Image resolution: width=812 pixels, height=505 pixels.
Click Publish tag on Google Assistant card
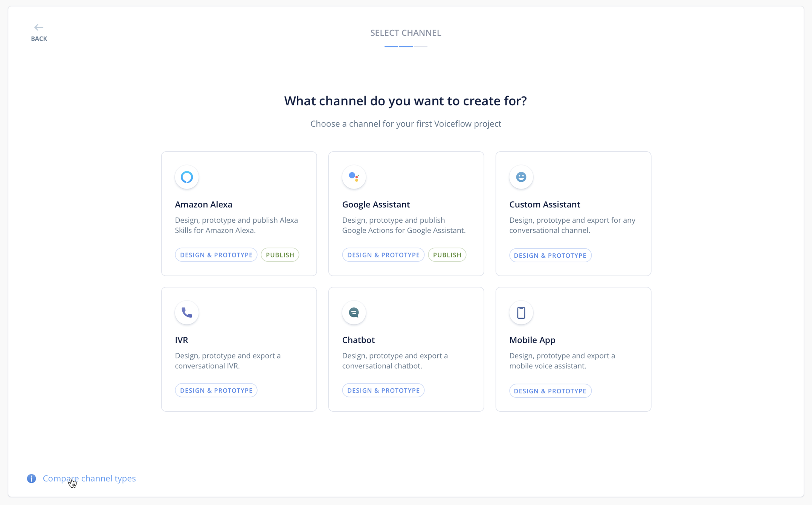click(x=447, y=255)
